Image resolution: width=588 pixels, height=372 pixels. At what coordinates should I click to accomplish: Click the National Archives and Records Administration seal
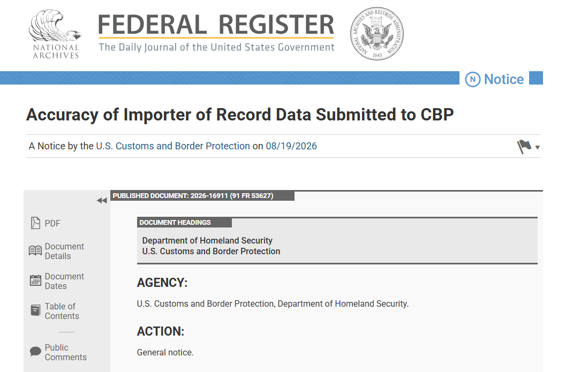tap(377, 33)
